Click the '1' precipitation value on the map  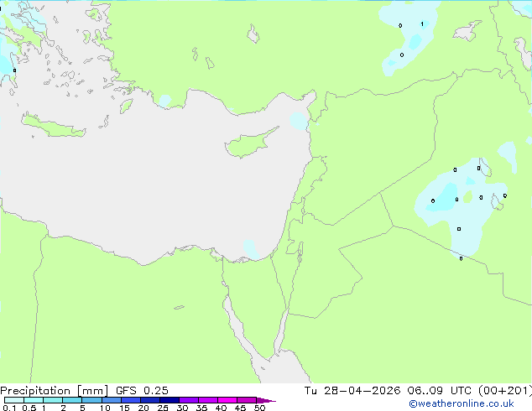[422, 24]
